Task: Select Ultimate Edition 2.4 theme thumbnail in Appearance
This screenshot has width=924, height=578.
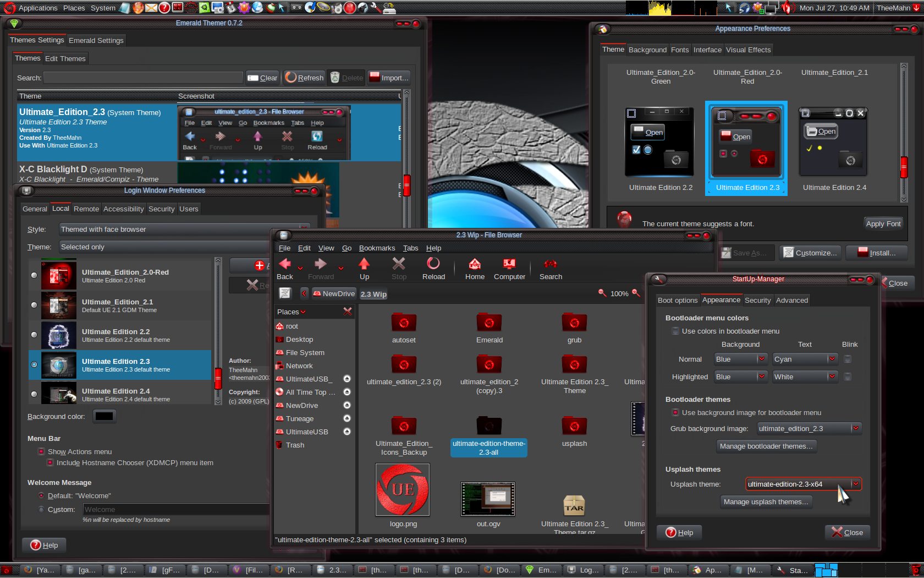Action: pyautogui.click(x=834, y=142)
